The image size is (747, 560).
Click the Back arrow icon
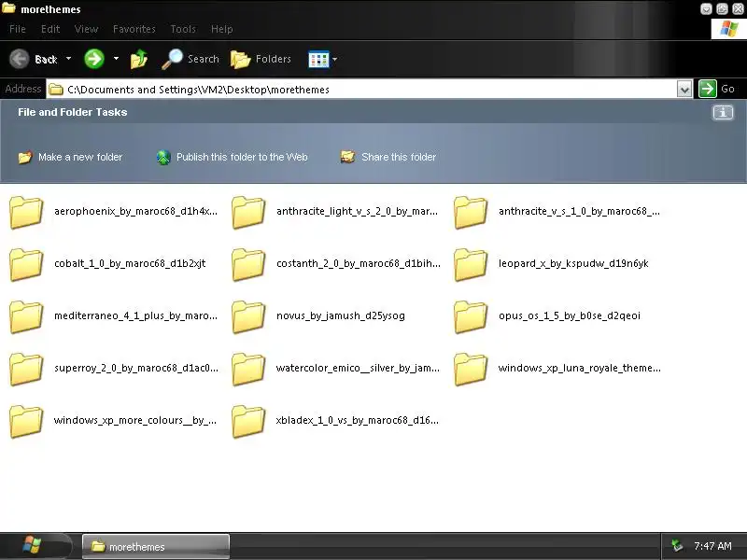click(20, 59)
